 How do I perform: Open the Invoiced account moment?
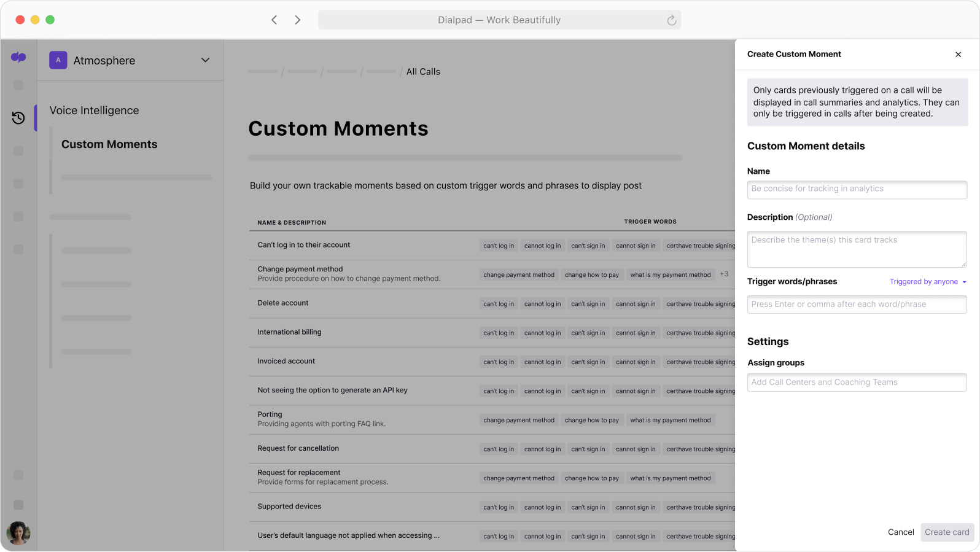(492, 362)
